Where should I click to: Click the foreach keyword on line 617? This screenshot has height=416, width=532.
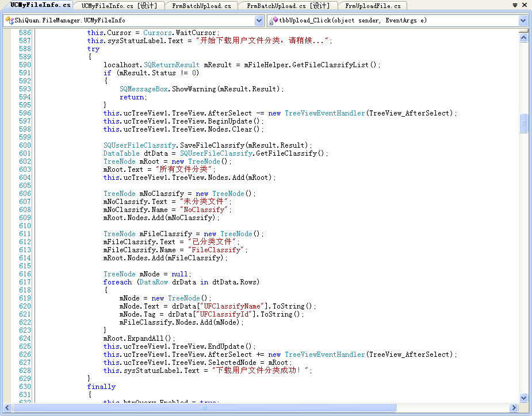coord(117,282)
